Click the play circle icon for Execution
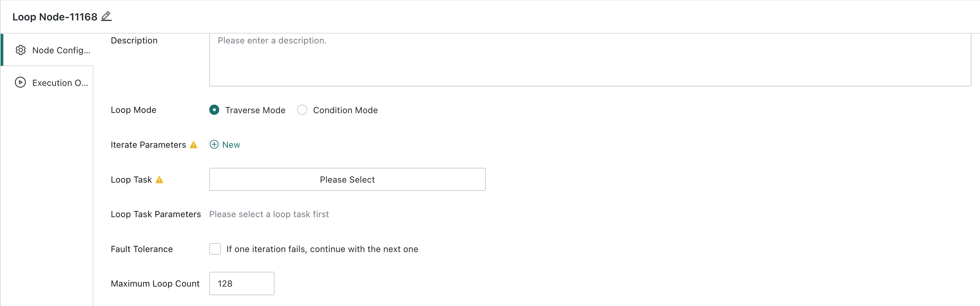 (x=20, y=83)
